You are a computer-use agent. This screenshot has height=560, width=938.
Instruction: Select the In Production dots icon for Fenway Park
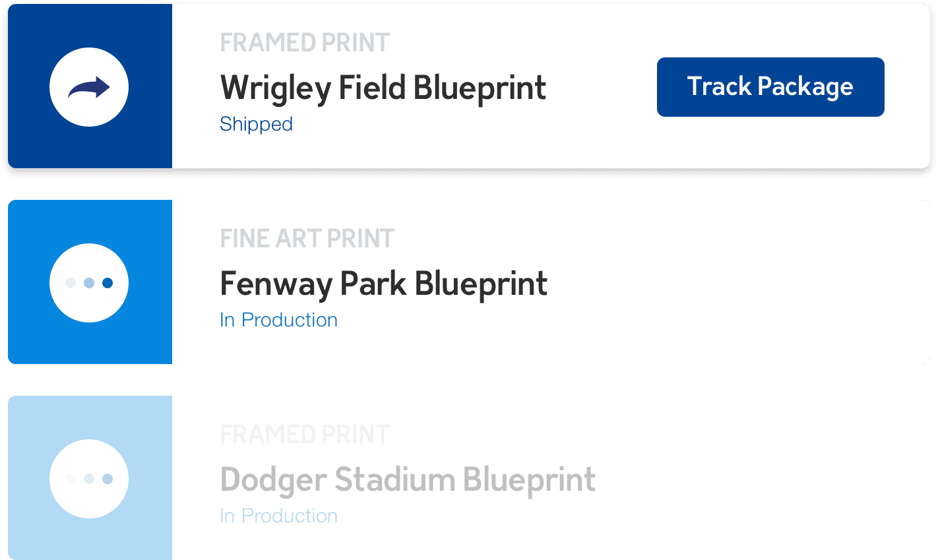coord(89,282)
